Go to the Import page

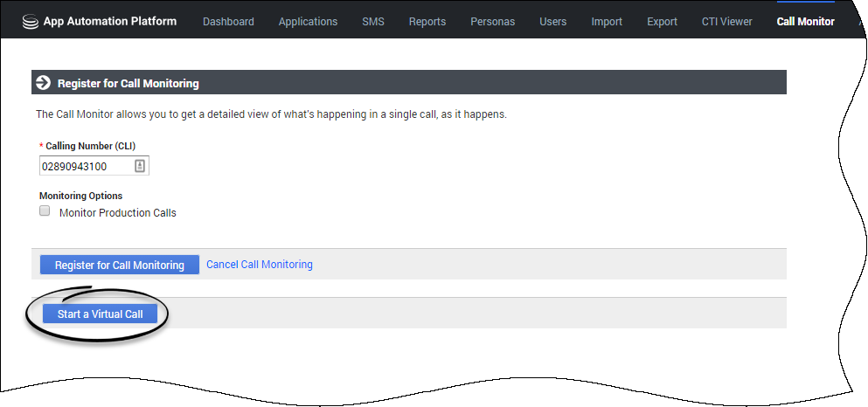point(607,22)
